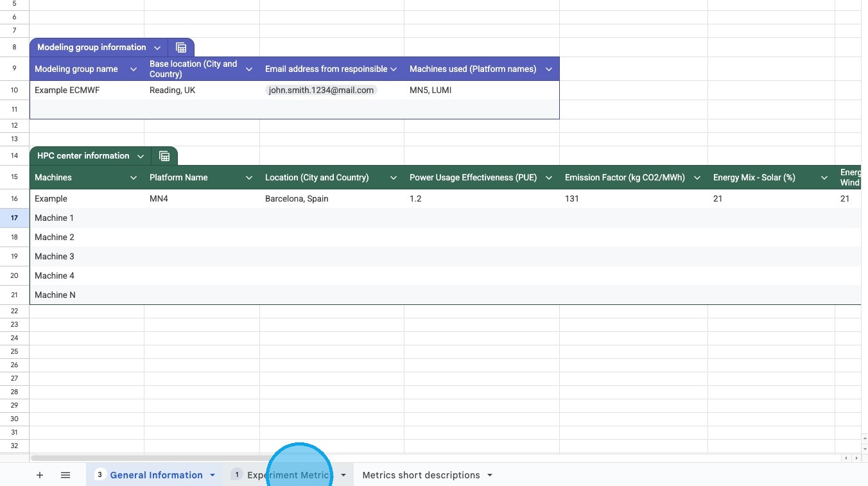Image resolution: width=868 pixels, height=486 pixels.
Task: Open Metrics short descriptions tab options arrow
Action: pos(490,475)
